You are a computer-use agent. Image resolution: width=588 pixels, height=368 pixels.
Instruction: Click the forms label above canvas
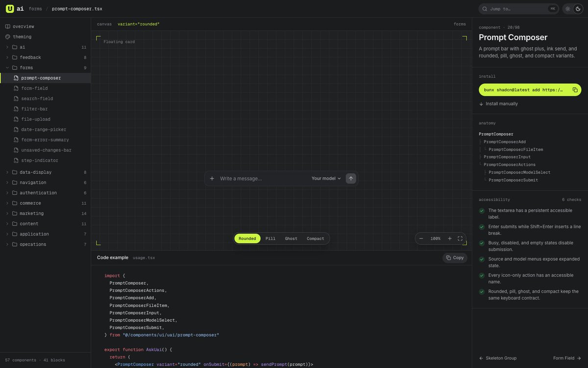pyautogui.click(x=460, y=24)
